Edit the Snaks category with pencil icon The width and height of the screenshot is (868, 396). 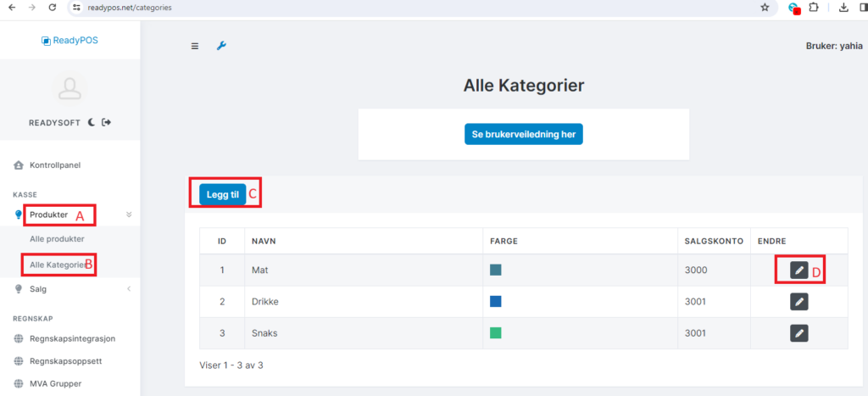798,333
